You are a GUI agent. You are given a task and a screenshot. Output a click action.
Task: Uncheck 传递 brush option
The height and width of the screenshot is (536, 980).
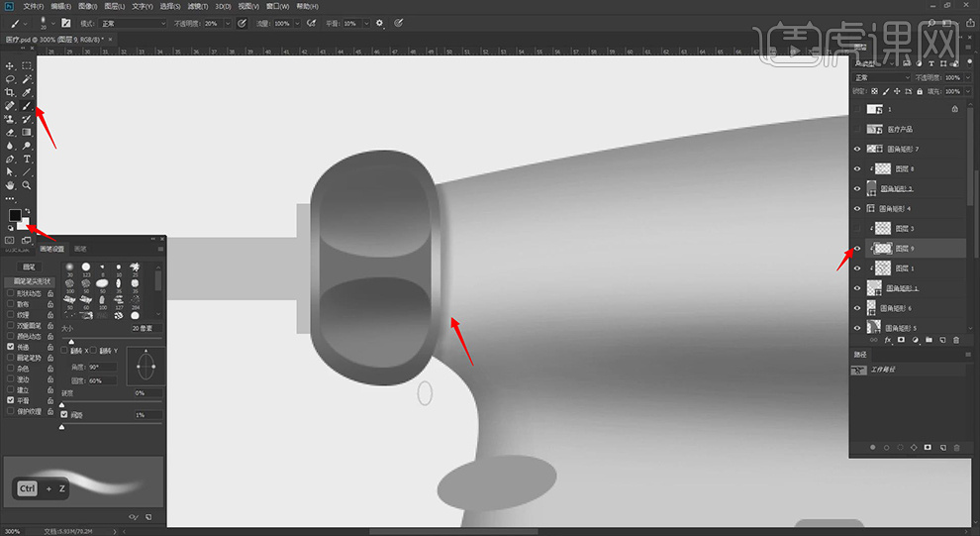pos(10,347)
